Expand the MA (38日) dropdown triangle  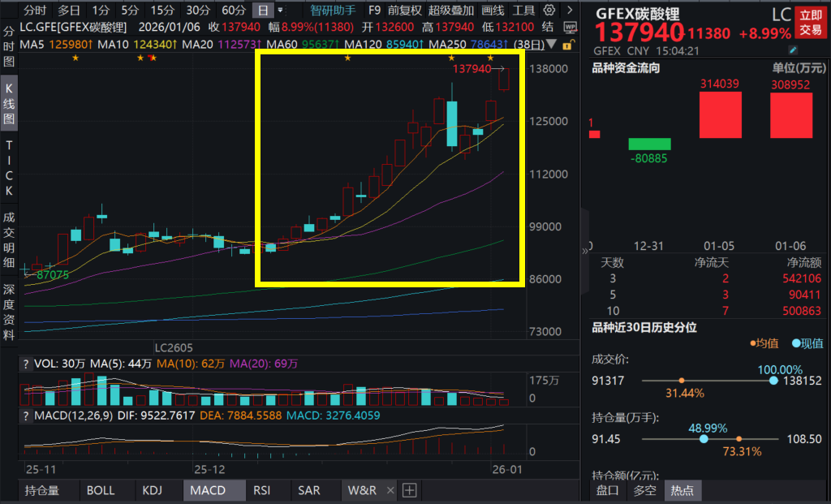pos(553,44)
